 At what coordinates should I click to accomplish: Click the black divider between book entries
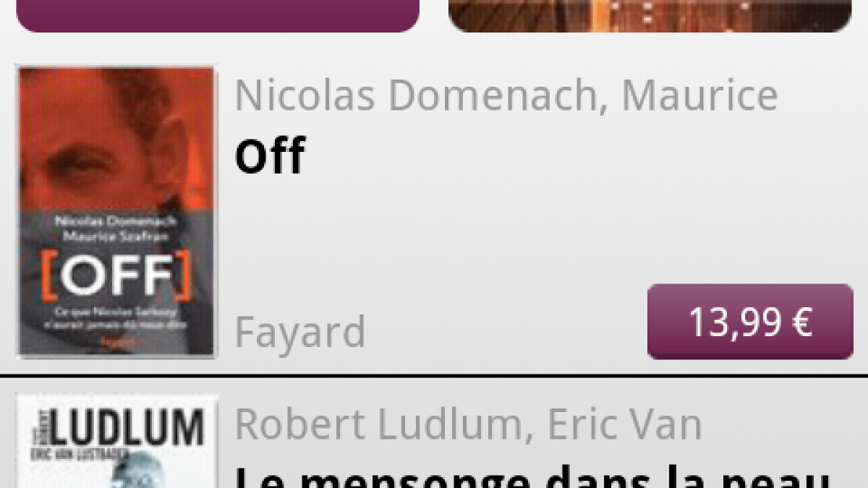(434, 376)
